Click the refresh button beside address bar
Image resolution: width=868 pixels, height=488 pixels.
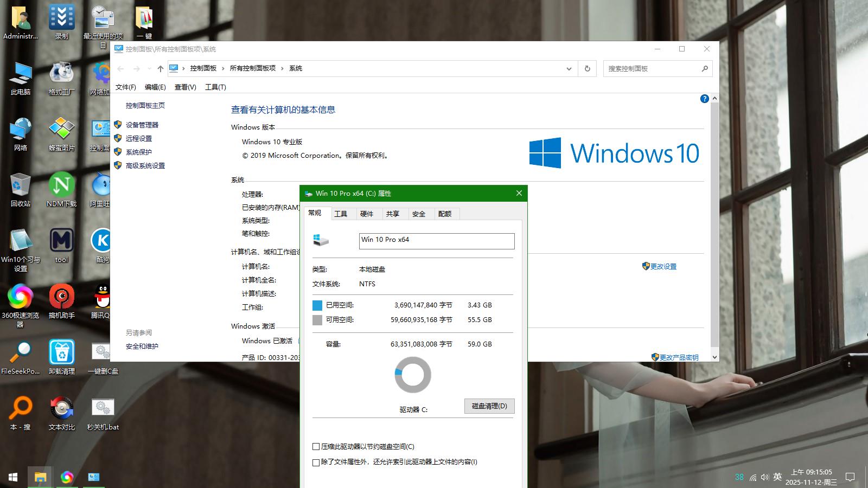(587, 68)
